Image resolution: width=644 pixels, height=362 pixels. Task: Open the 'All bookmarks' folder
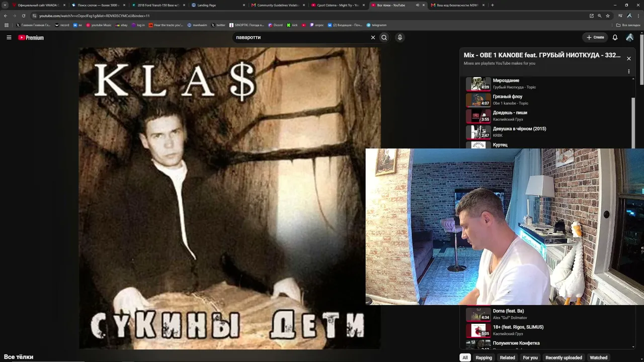628,25
